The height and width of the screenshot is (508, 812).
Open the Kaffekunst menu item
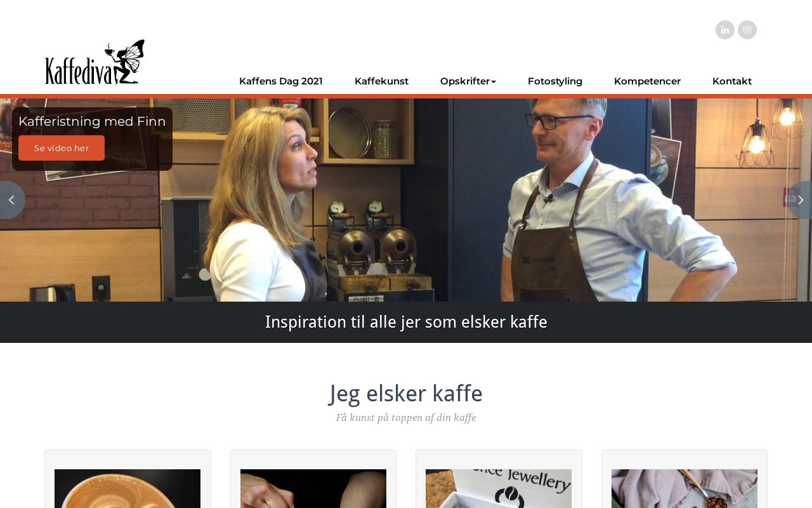tap(381, 81)
